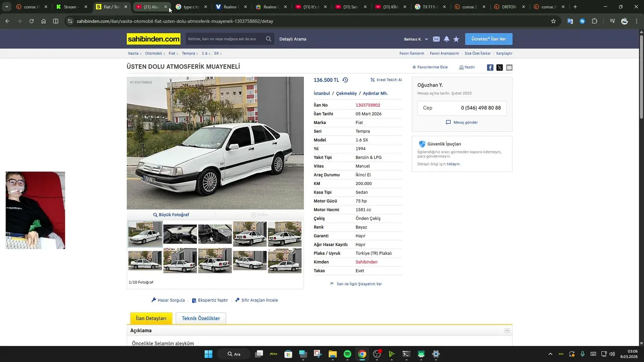Switch to Teknik Özellikler tab
The width and height of the screenshot is (644, 362).
(201, 318)
